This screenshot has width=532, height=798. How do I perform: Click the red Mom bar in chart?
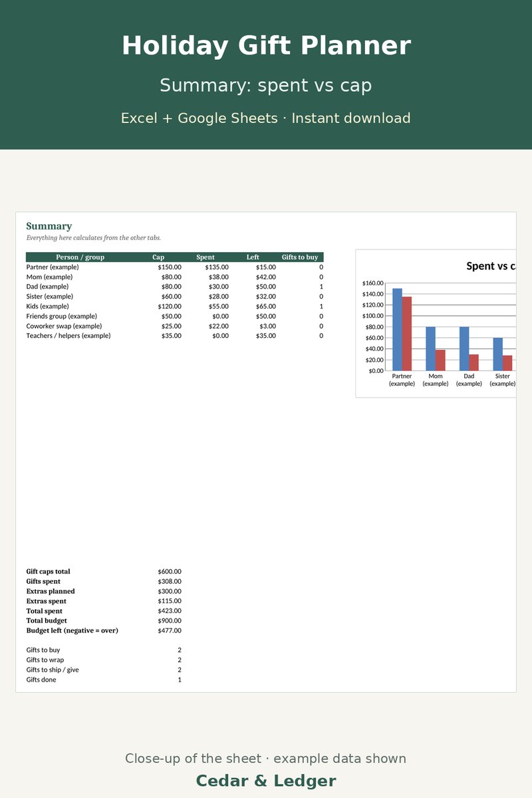point(440,360)
